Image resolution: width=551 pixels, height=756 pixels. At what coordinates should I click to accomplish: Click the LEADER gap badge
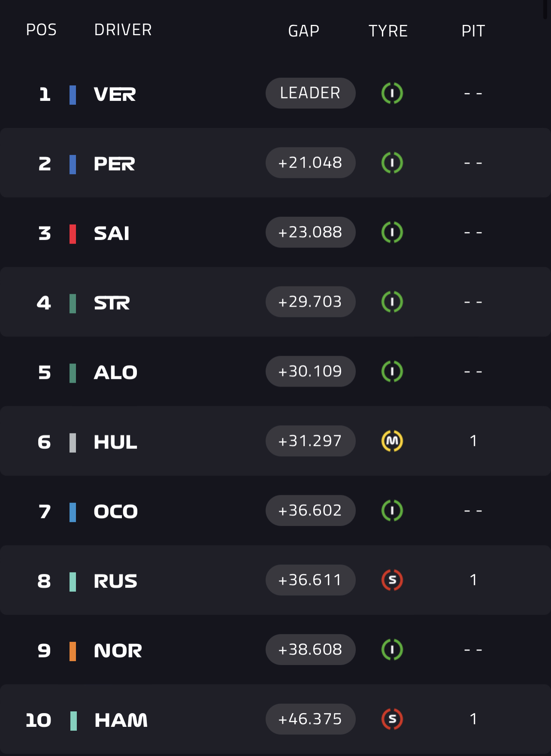click(x=310, y=93)
